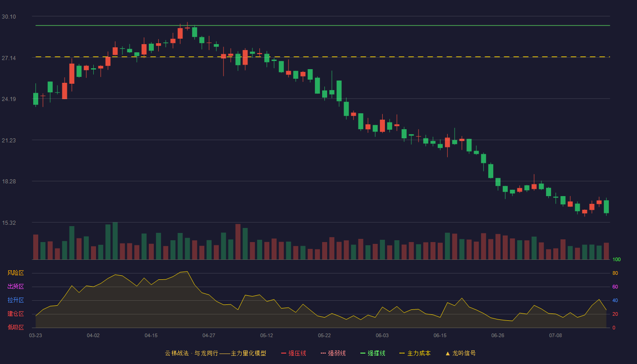The image size is (637, 364).
Task: Toggle the 强压线 legend item
Action: click(293, 353)
